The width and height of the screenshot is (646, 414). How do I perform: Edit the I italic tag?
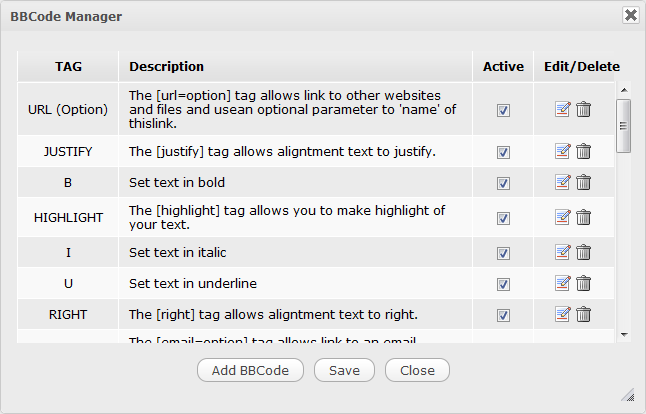click(x=563, y=252)
